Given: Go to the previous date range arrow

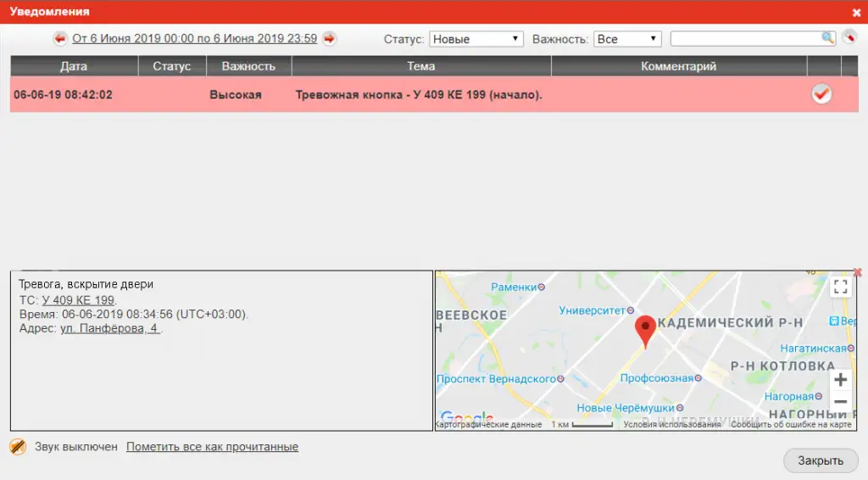Looking at the screenshot, I should 60,38.
